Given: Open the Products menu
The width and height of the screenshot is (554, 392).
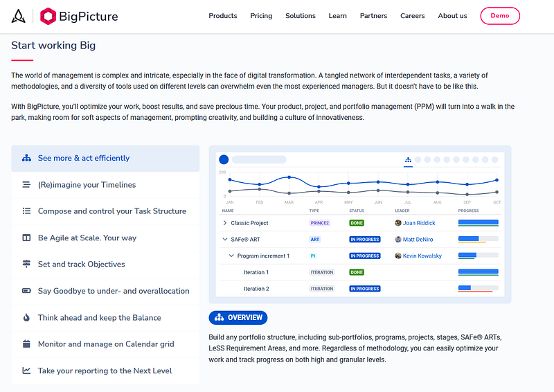Looking at the screenshot, I should 222,16.
